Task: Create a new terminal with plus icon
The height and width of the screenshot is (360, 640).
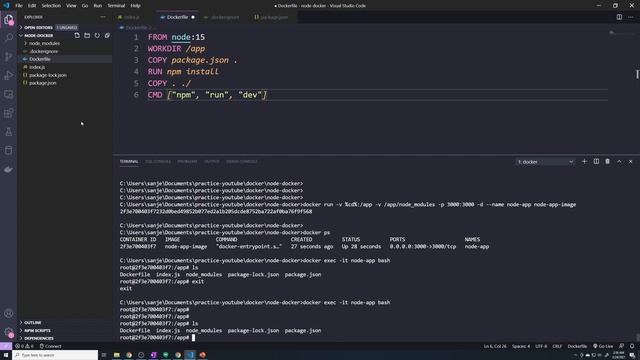Action: click(584, 162)
